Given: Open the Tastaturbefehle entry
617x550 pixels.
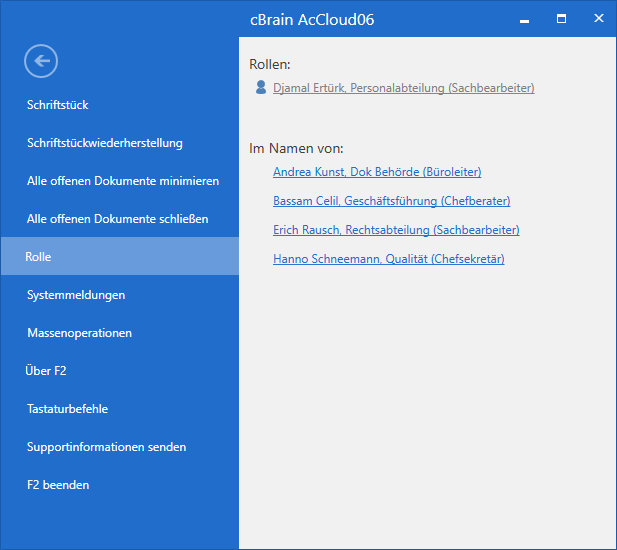Looking at the screenshot, I should point(67,409).
